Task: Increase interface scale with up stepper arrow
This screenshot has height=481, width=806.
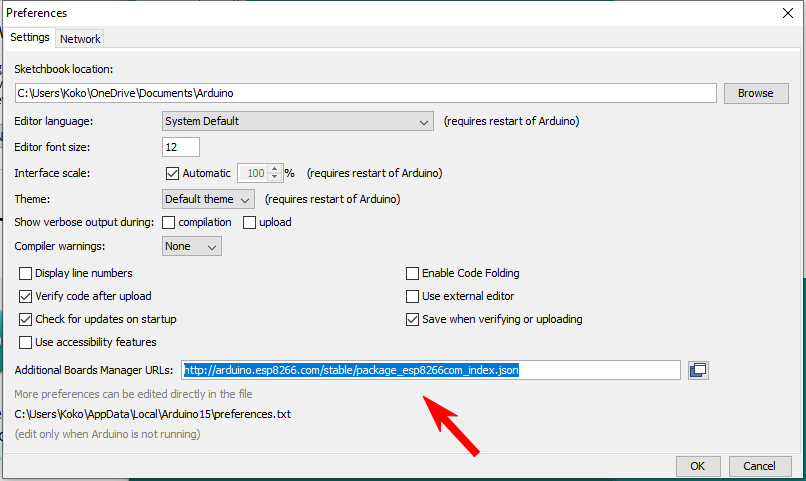Action: click(x=274, y=169)
